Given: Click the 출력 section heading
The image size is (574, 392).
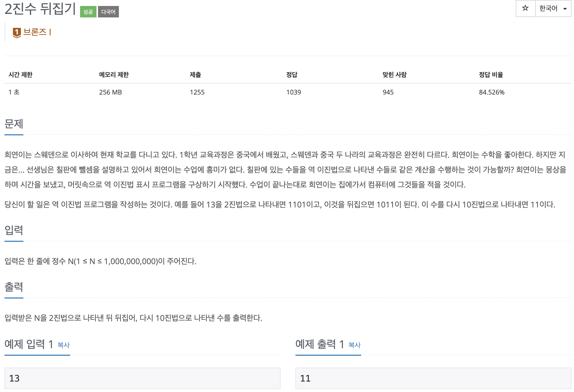Looking at the screenshot, I should tap(14, 287).
